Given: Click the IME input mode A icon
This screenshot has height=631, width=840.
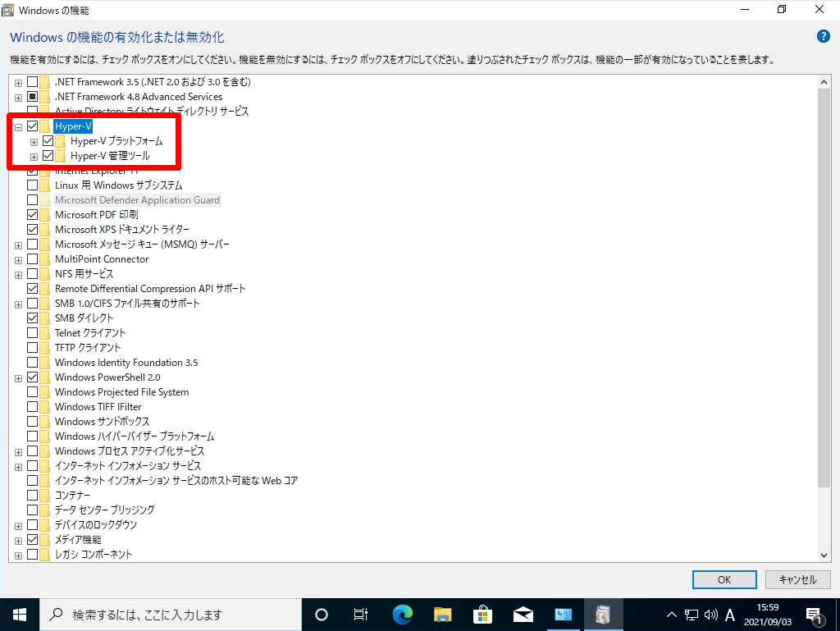Looking at the screenshot, I should click(x=729, y=615).
